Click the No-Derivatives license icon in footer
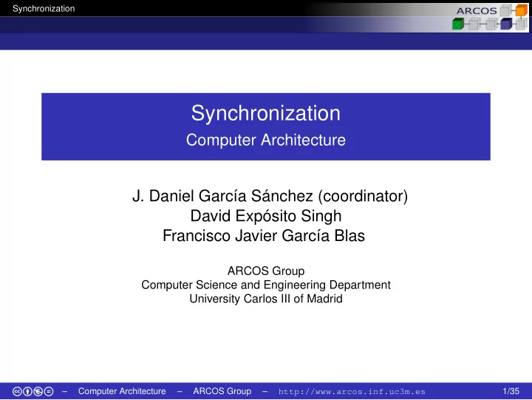Image resolution: width=532 pixels, height=400 pixels. coord(49,392)
